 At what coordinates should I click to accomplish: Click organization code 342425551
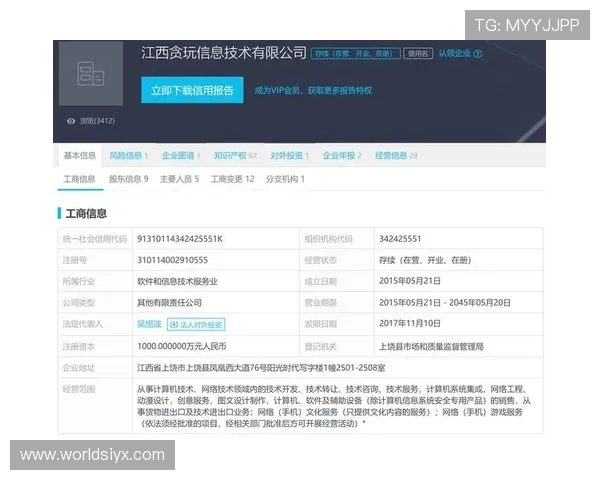[400, 239]
